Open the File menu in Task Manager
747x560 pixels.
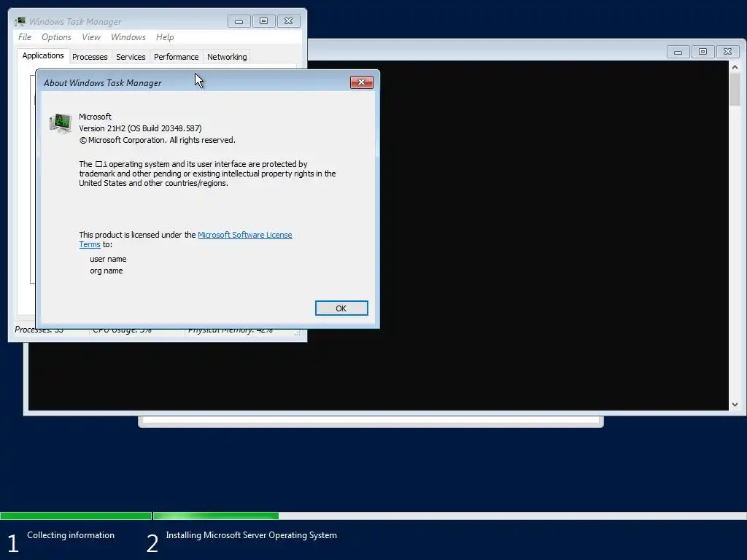25,37
